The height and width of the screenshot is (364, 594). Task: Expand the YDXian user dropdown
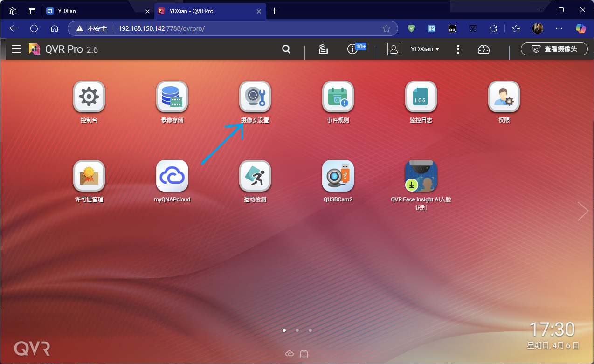(425, 49)
